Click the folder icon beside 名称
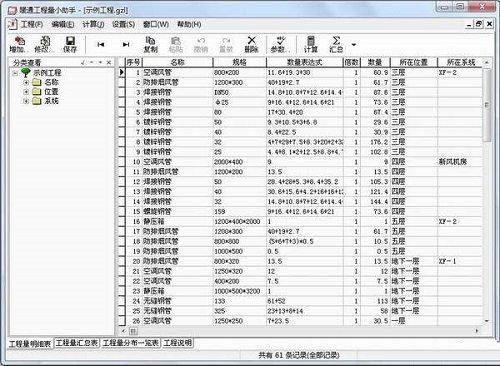The width and height of the screenshot is (500, 366). 36,82
